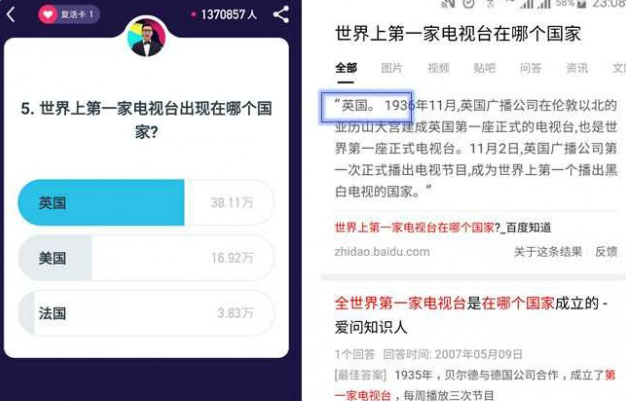This screenshot has height=401, width=626.
Task: Switch to the 全部 tab
Action: point(346,68)
